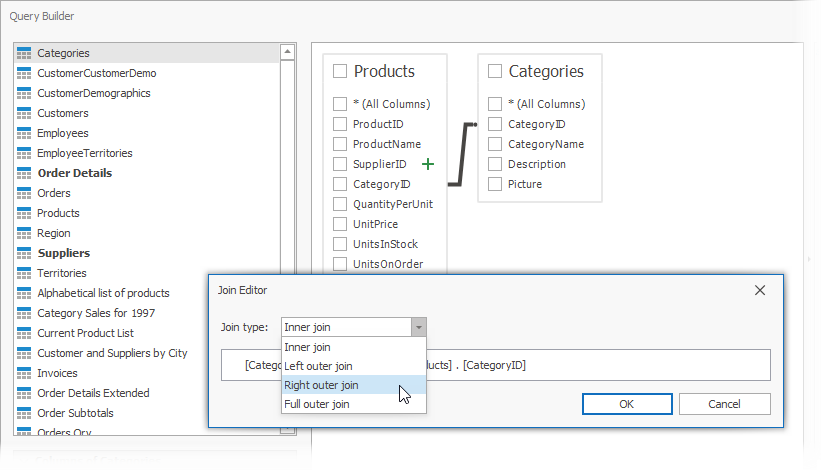The image size is (822, 471).
Task: Enable the Products table header checkbox
Action: [x=340, y=71]
